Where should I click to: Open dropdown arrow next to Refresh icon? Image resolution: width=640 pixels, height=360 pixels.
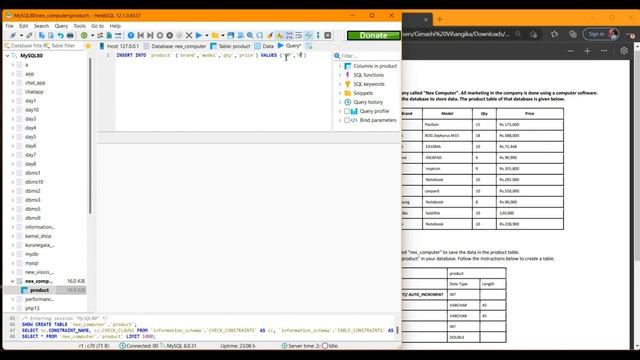tap(92, 36)
